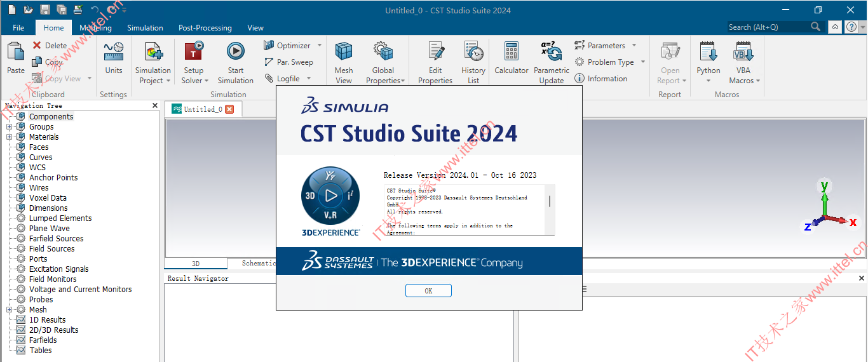
Task: Open the VBA Macros dropdown arrow
Action: click(758, 81)
